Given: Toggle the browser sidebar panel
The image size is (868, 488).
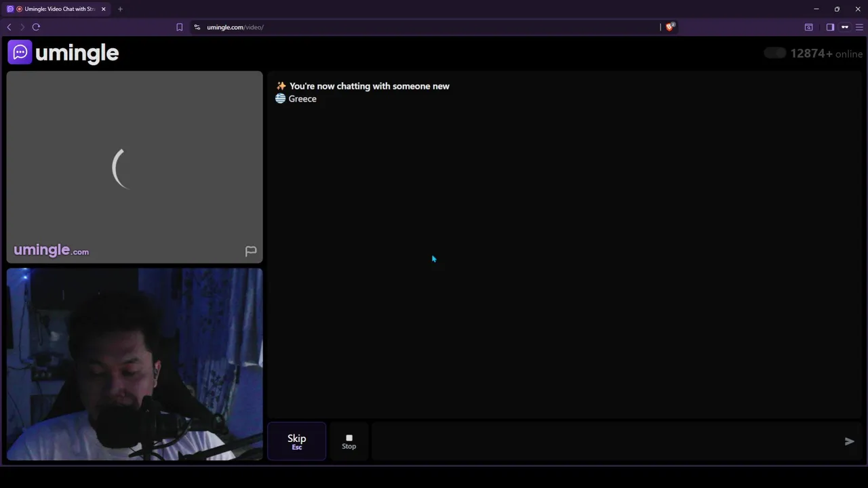Looking at the screenshot, I should pyautogui.click(x=830, y=27).
